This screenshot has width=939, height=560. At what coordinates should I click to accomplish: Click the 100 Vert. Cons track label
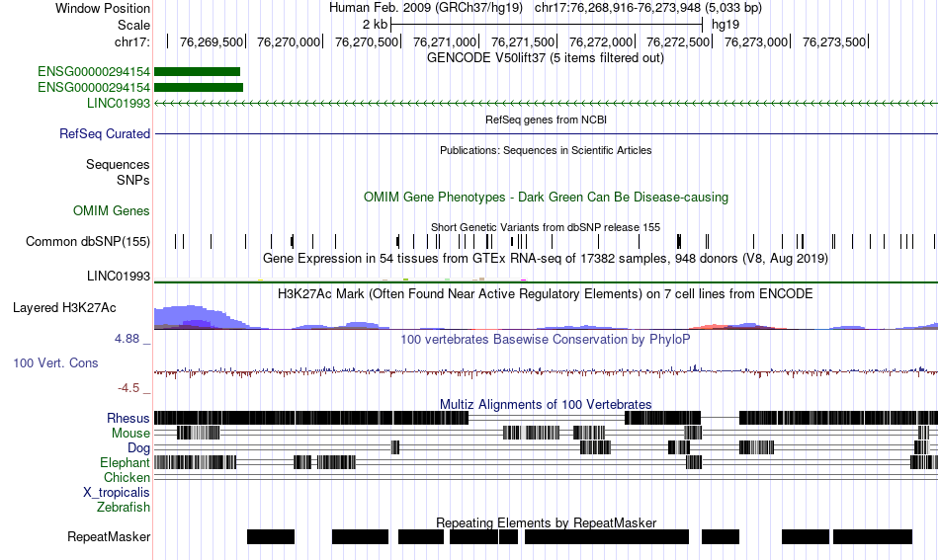(x=55, y=363)
